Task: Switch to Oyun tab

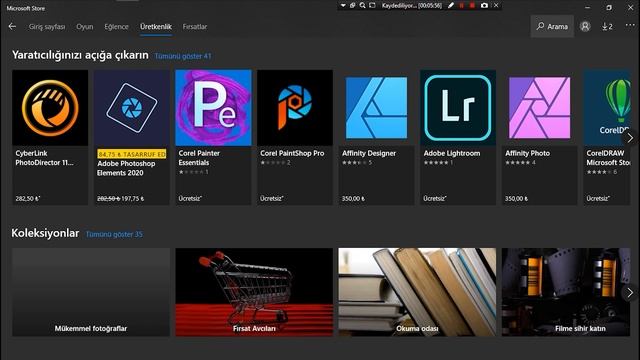Action: 84,27
